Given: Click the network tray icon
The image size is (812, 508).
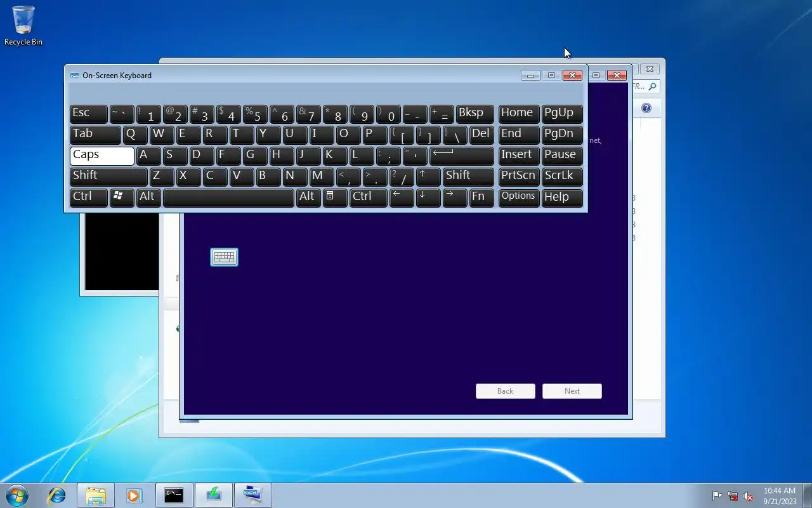Looking at the screenshot, I should coord(733,496).
